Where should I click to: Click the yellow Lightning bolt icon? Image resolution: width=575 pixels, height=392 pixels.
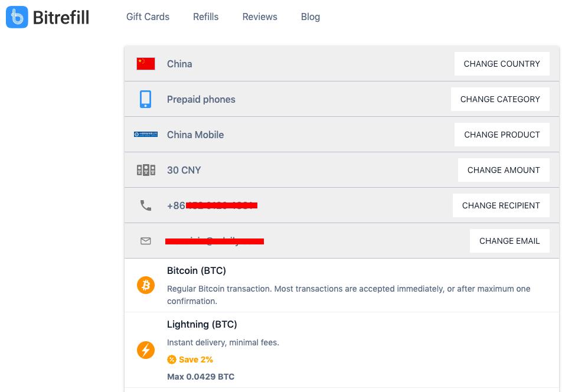click(146, 349)
